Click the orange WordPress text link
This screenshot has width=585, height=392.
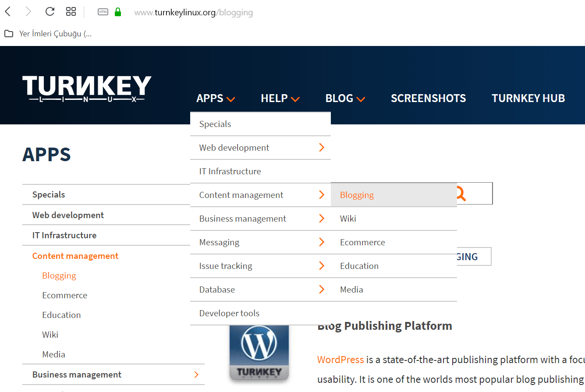pos(340,360)
